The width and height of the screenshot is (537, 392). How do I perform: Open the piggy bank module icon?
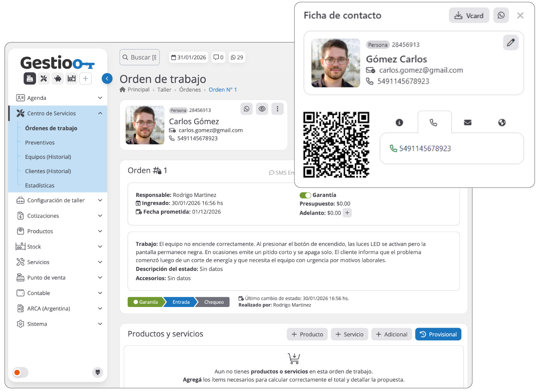coord(58,78)
